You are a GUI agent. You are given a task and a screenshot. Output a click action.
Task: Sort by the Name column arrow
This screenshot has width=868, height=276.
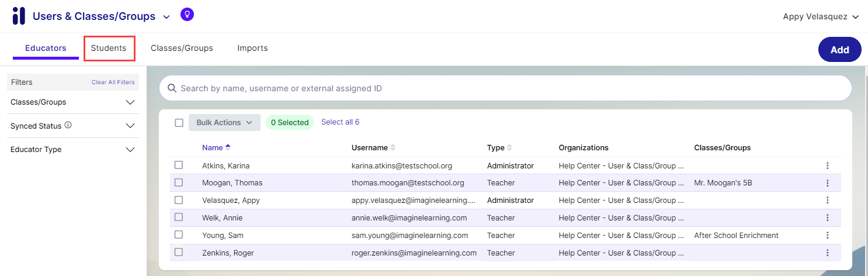228,147
